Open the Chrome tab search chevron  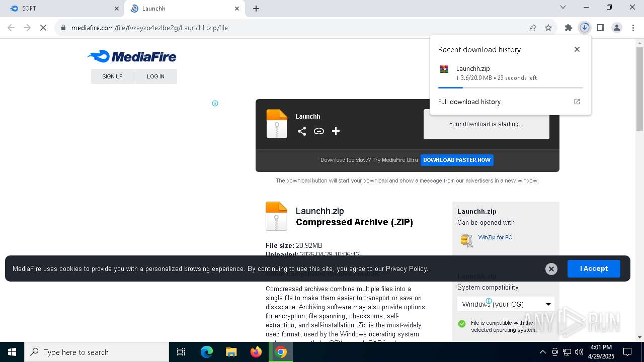[563, 8]
